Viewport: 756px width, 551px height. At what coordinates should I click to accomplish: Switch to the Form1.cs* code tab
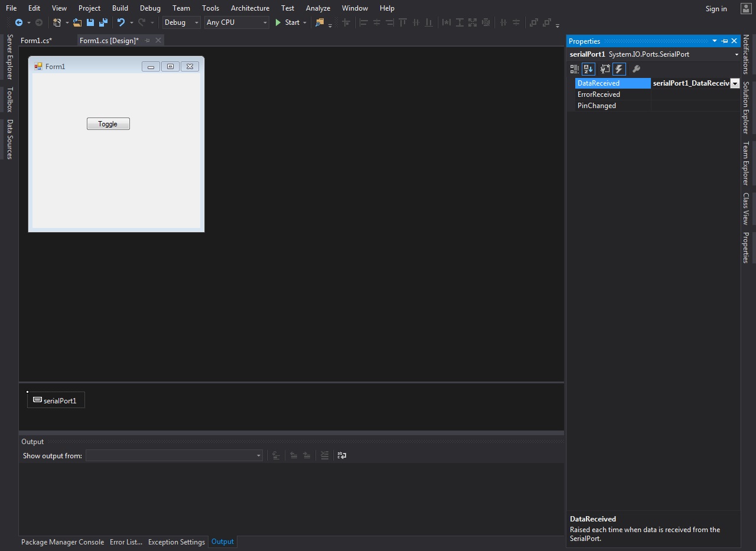pos(36,40)
